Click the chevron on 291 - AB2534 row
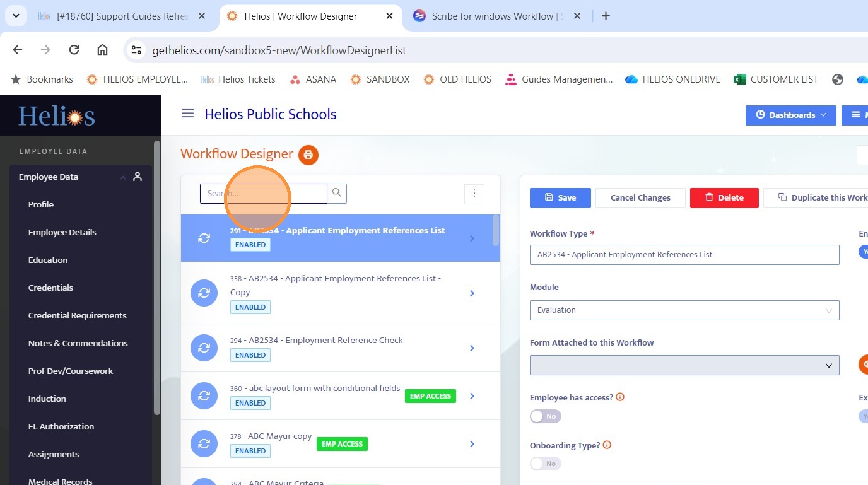 tap(472, 238)
